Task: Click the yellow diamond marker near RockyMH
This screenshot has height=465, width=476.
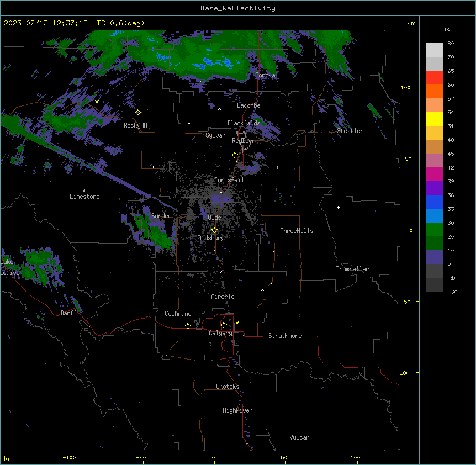Action: tap(138, 113)
